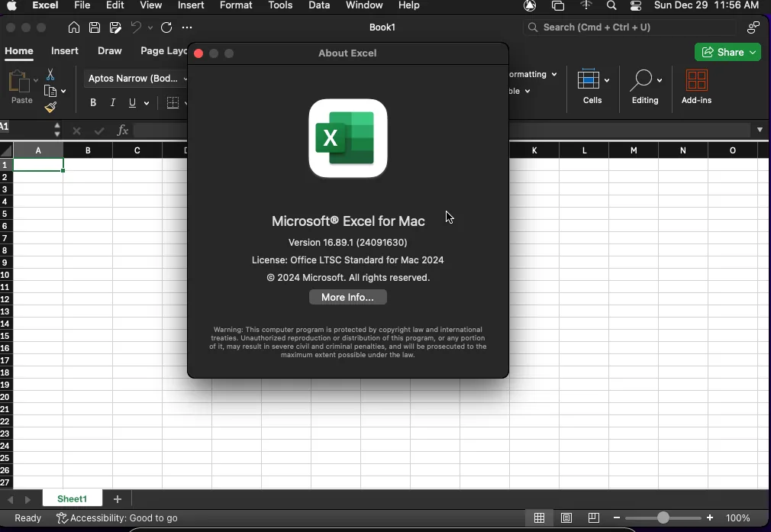Click the collaboration people icon at top right
Viewport: 771px width, 532px height.
753,27
